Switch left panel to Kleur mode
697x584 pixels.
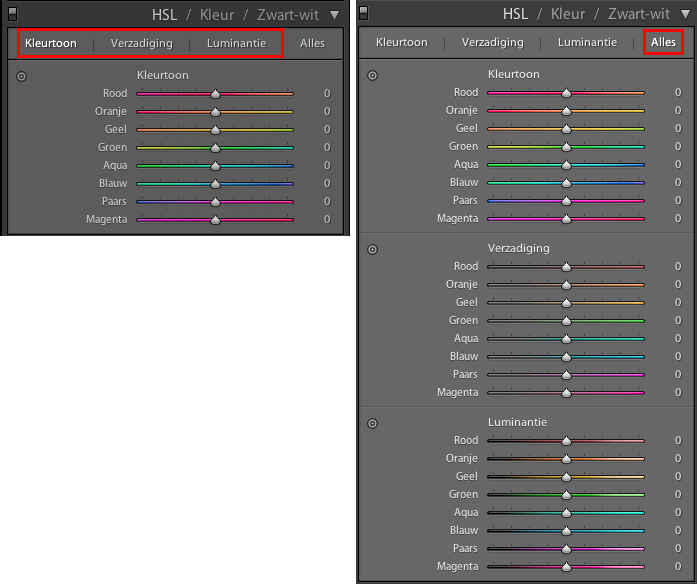click(x=217, y=15)
